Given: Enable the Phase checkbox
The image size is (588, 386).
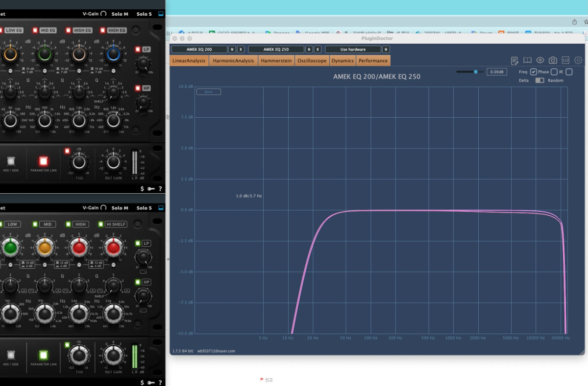Looking at the screenshot, I should point(554,72).
